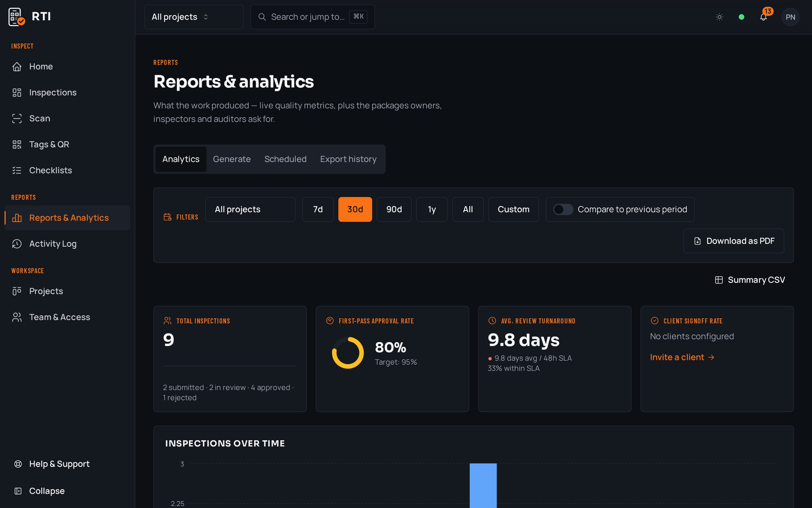Image resolution: width=812 pixels, height=508 pixels.
Task: Click the 9.8 days turnaround value
Action: (x=524, y=340)
